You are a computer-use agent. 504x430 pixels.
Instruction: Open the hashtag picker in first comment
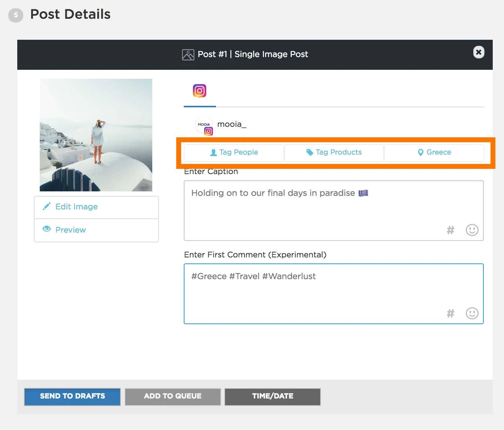click(450, 313)
